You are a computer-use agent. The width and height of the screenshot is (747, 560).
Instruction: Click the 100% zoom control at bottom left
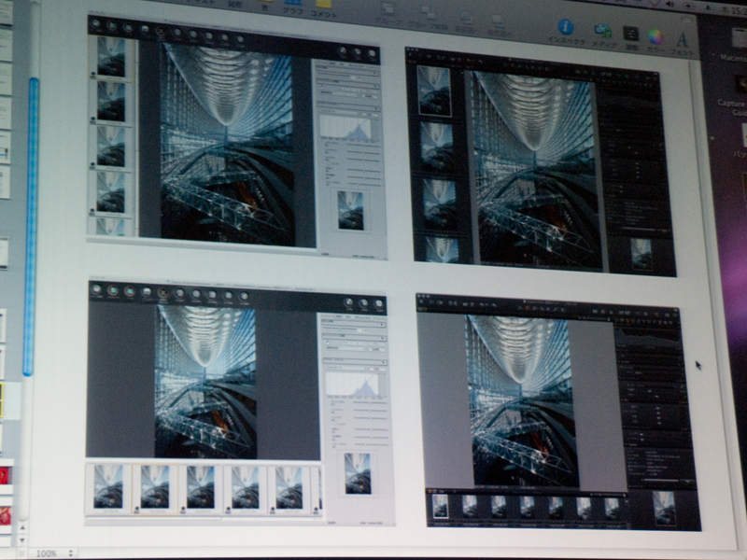49,553
